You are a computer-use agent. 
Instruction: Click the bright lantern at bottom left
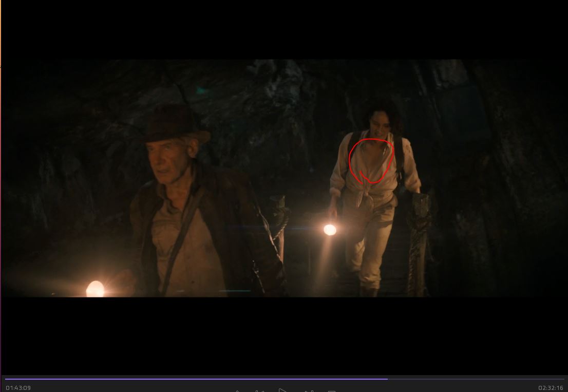pyautogui.click(x=94, y=289)
